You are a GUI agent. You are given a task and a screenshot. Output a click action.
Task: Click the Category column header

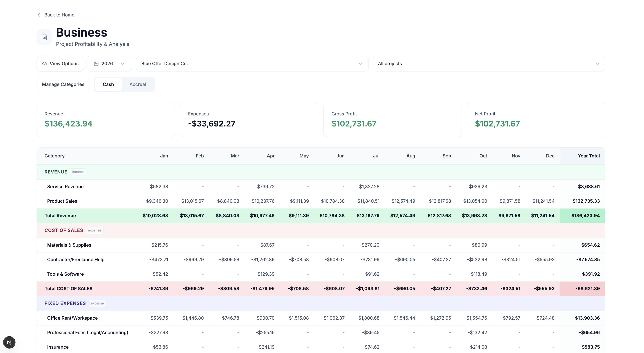[55, 156]
